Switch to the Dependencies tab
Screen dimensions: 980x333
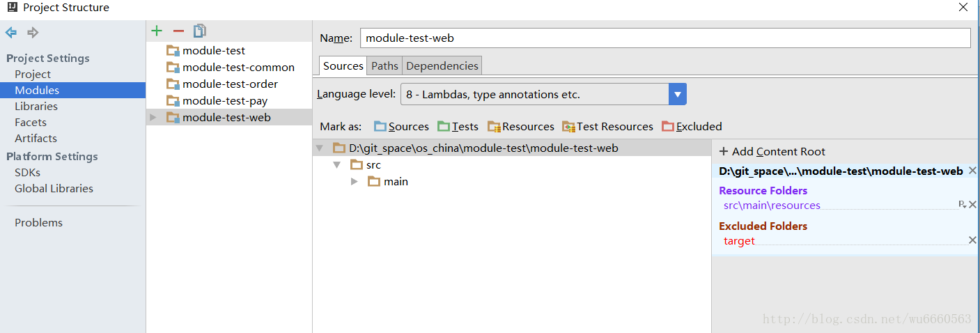pos(442,66)
